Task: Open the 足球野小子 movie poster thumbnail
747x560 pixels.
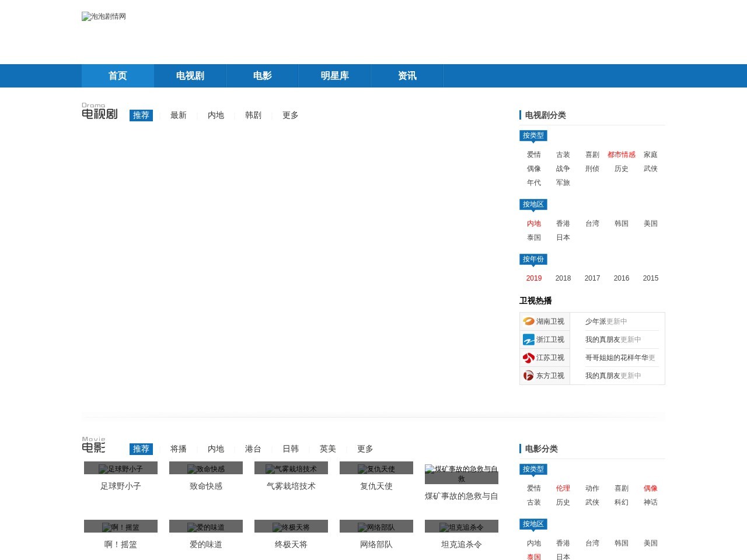Action: coord(121,468)
